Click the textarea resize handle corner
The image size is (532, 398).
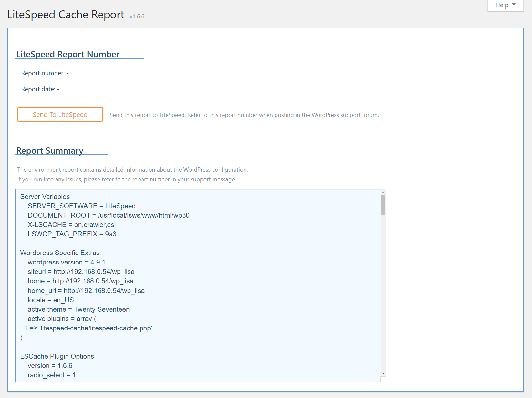click(383, 379)
